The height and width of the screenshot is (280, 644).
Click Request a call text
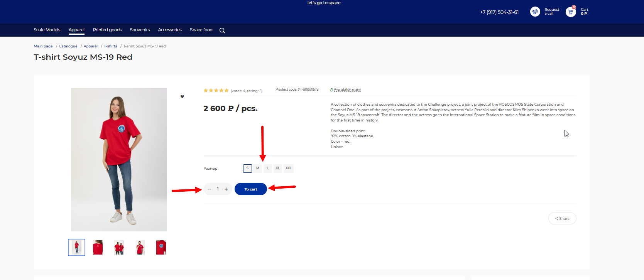[552, 12]
